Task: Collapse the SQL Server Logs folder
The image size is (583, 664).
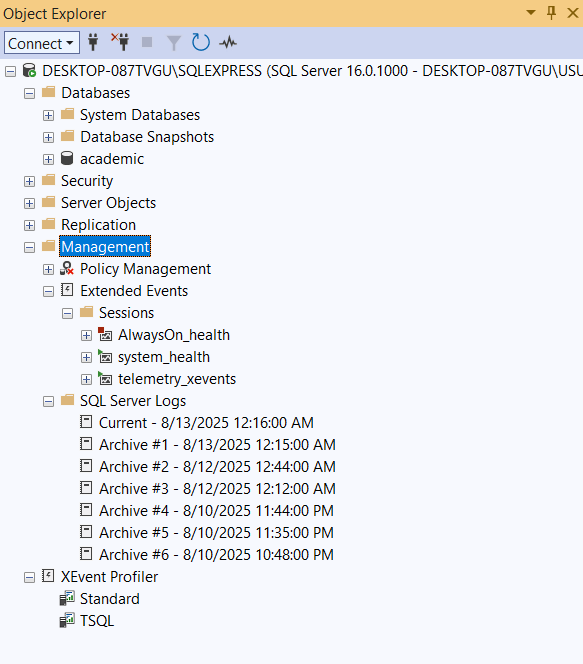Action: pos(48,401)
